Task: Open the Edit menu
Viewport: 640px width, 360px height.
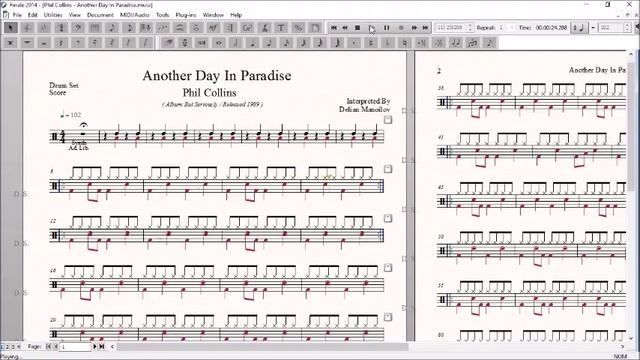Action: [33, 15]
